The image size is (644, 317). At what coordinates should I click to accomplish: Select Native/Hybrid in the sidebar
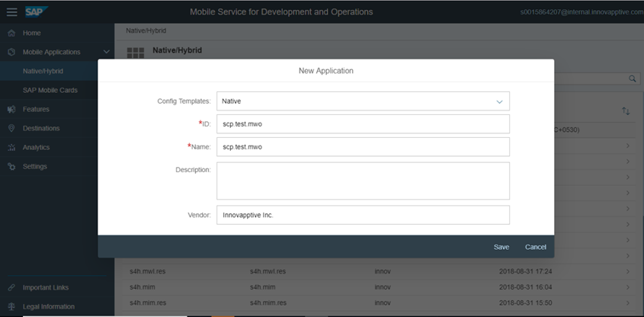pyautogui.click(x=43, y=72)
